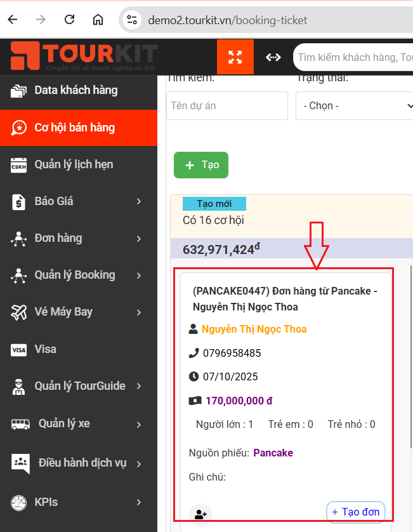The image size is (413, 532).
Task: Toggle sidebar width with arrows icon
Action: coord(273,57)
